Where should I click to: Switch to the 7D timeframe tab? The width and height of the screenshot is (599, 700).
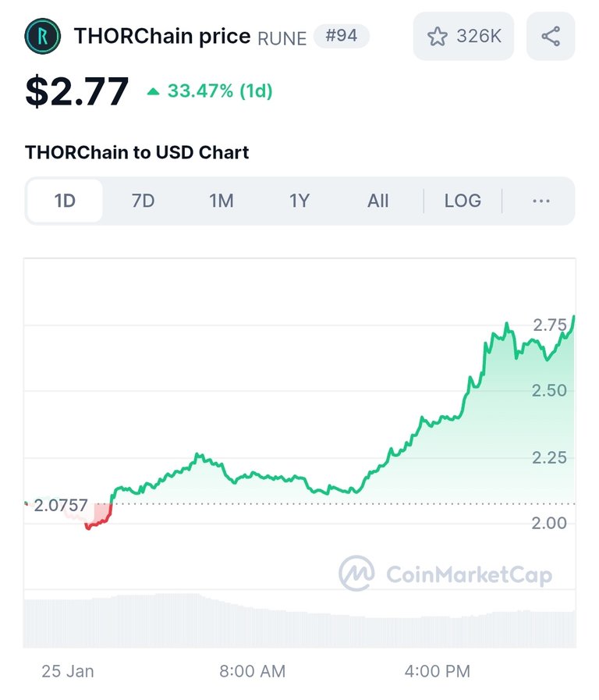coord(143,201)
